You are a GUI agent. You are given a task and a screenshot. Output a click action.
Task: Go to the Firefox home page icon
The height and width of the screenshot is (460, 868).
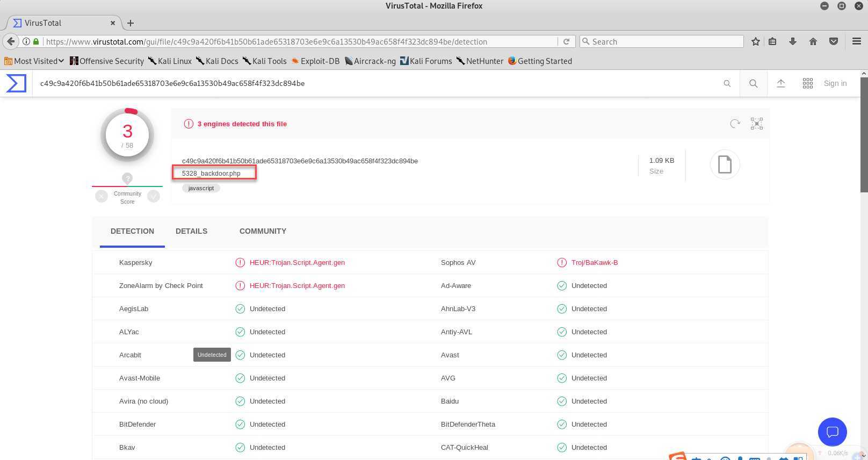click(813, 41)
